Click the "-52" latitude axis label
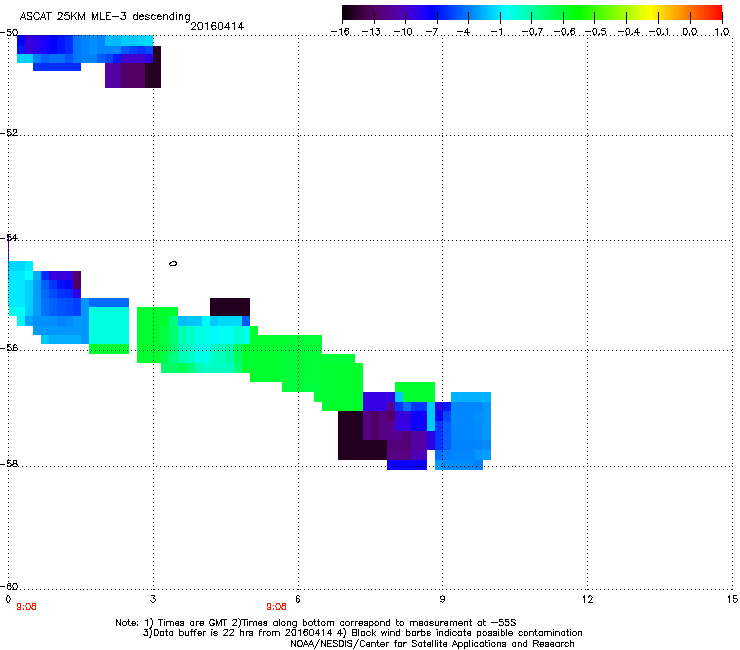The width and height of the screenshot is (740, 650). tap(9, 133)
